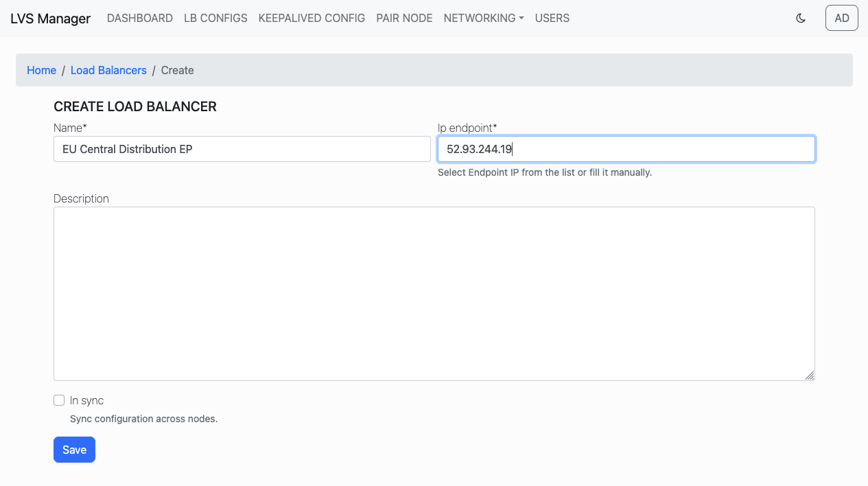Click the In sync label text
This screenshot has width=868, height=486.
(x=86, y=400)
